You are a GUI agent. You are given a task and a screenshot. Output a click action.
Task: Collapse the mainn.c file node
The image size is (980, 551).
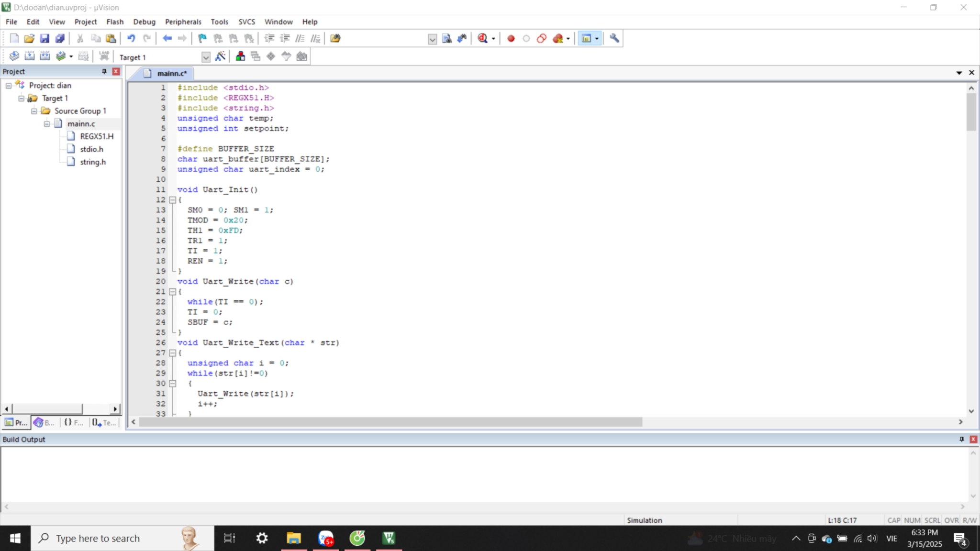point(47,124)
